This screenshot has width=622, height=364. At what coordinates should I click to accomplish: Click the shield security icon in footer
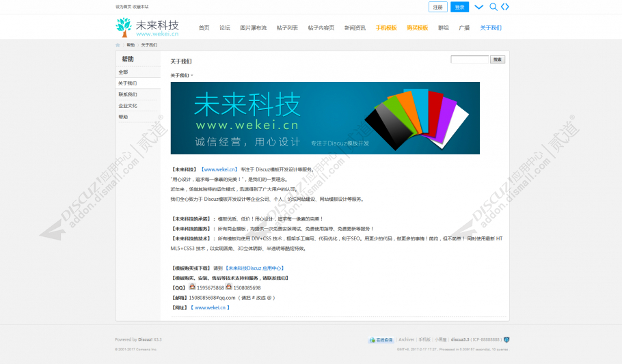[x=506, y=340]
